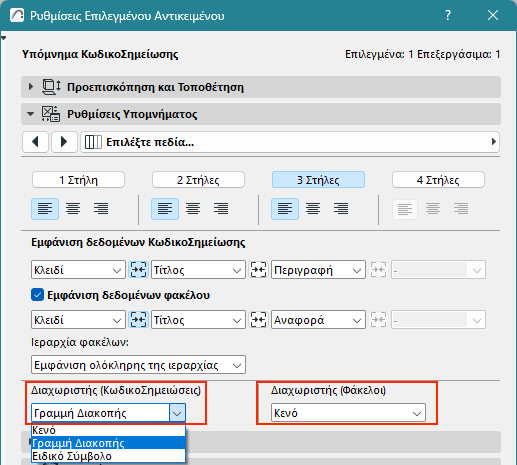This screenshot has width=517, height=465.
Task: Open the disabled fourth keynote column dropdown
Action: (438, 270)
